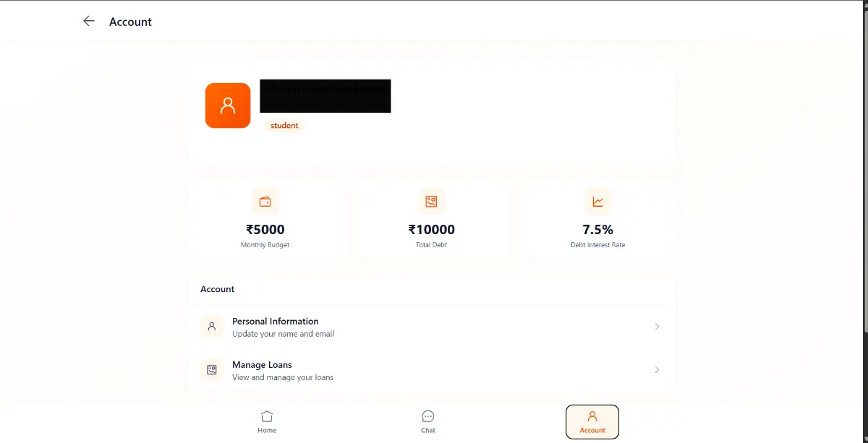868x443 pixels.
Task: Click the receipt icon above Total Debt
Action: tap(431, 202)
